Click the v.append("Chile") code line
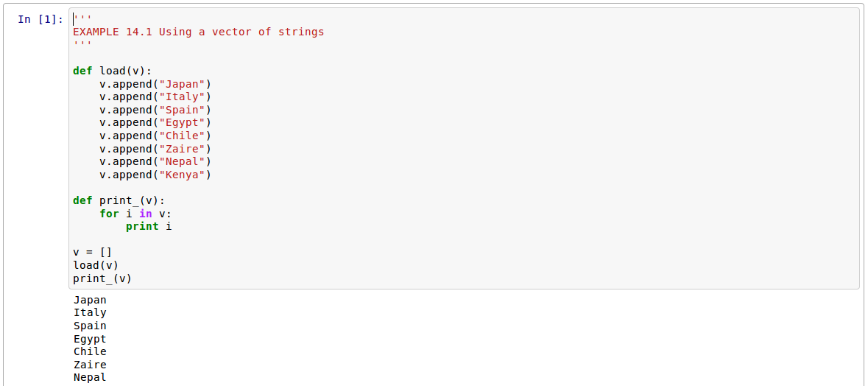 point(155,136)
